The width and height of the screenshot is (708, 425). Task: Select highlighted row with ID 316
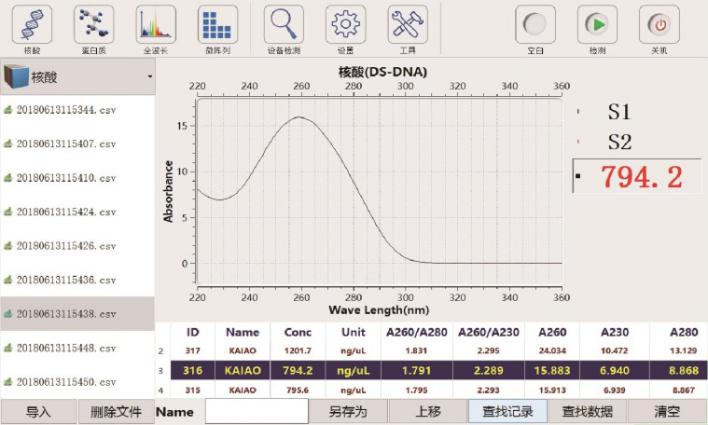click(438, 370)
